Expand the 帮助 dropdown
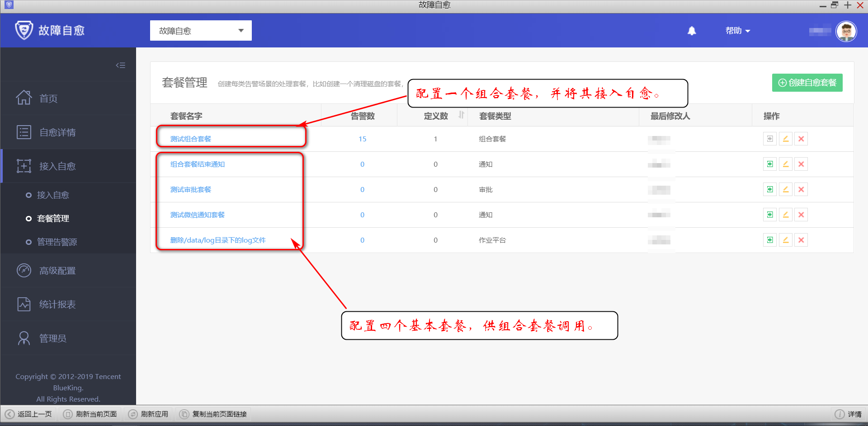Screen dimensions: 868x426 click(738, 31)
